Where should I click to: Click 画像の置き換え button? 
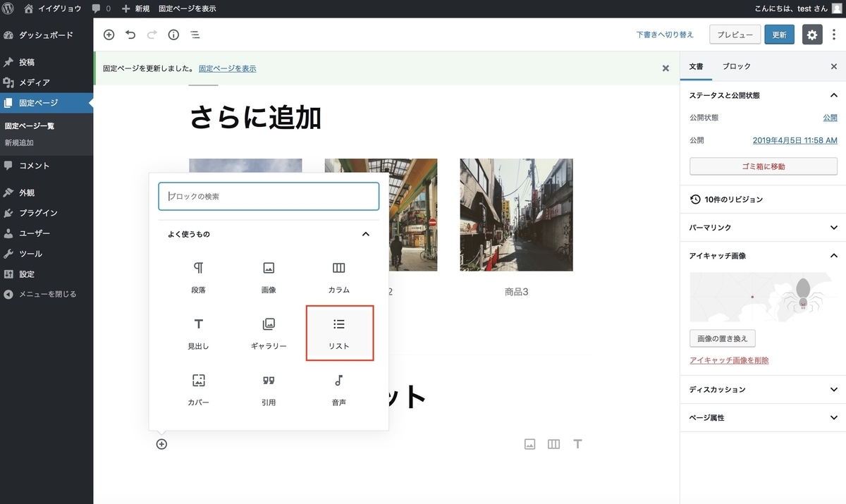click(723, 339)
